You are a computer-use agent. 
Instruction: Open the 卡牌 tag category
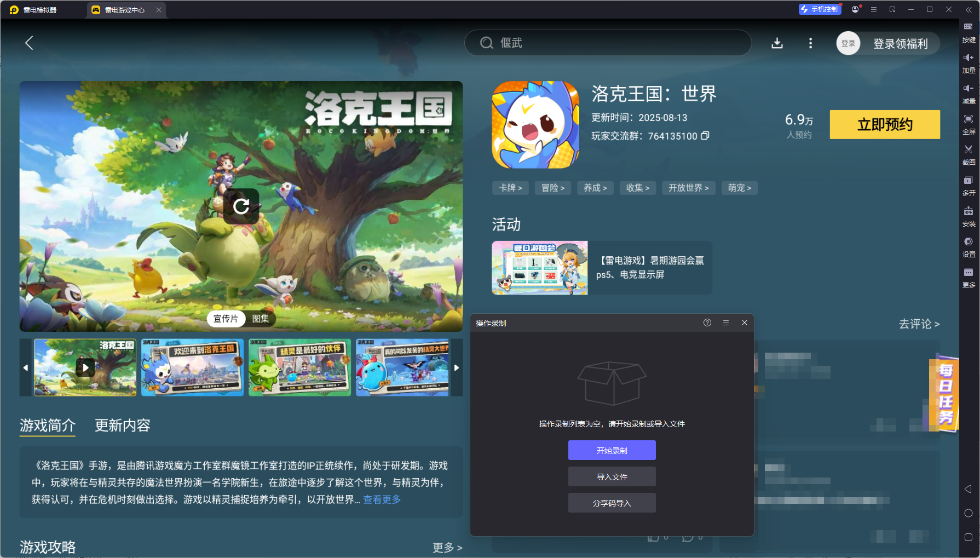(510, 188)
